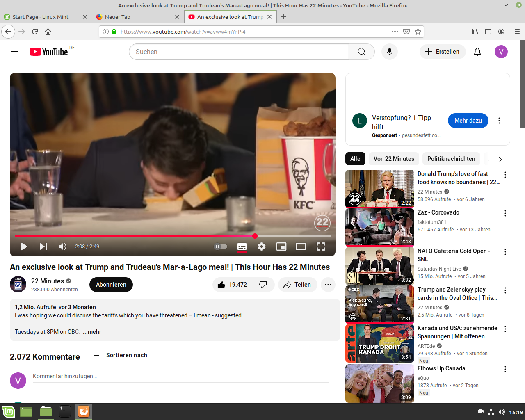Save page to Pocket
Image resolution: width=525 pixels, height=420 pixels.
coord(406,32)
